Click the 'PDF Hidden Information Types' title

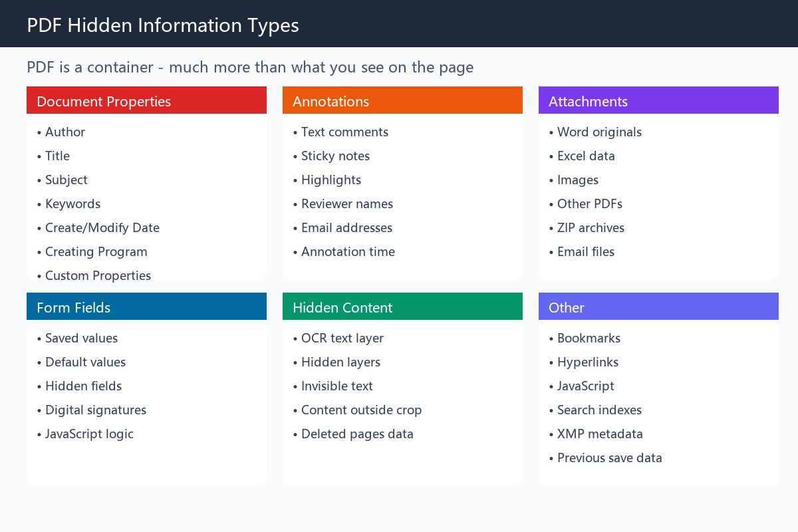coord(163,25)
